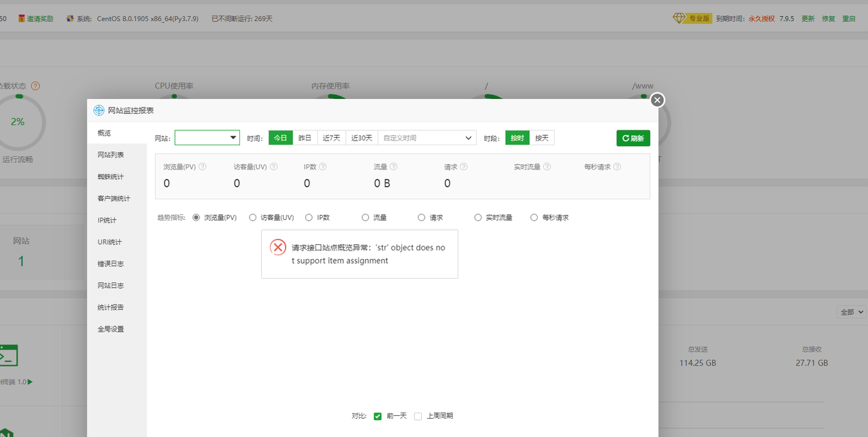Open the 自定义时间 dropdown
The height and width of the screenshot is (437, 868).
pos(427,138)
